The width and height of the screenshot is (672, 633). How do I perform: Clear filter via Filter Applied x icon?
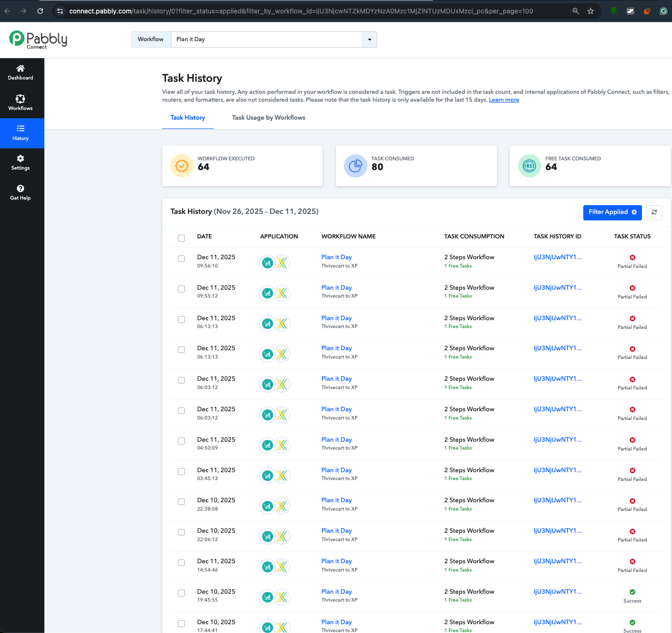pos(634,212)
